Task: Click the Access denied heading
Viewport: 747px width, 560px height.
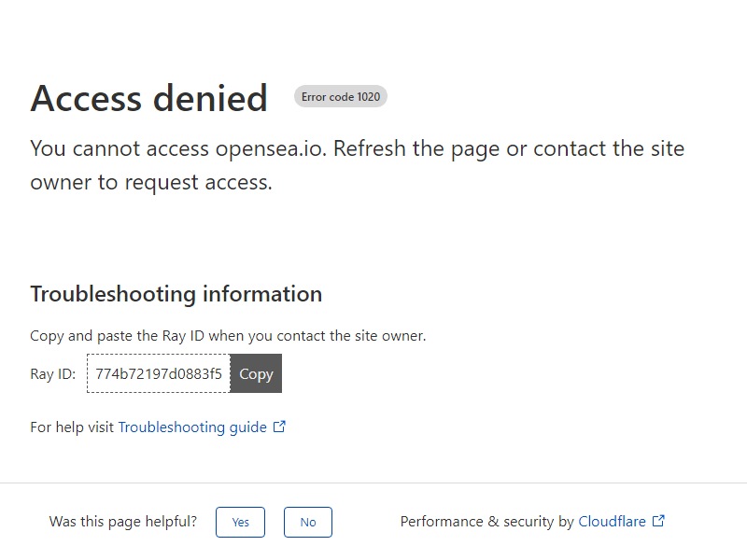Action: [148, 98]
